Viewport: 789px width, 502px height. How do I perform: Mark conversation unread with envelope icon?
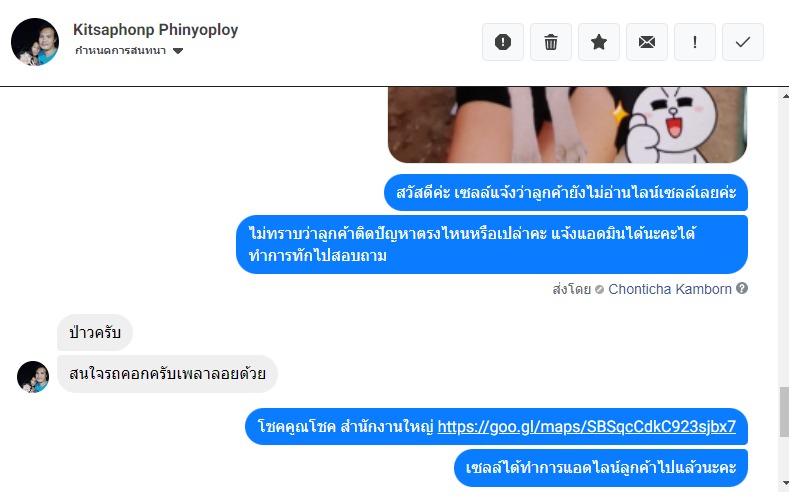(647, 42)
